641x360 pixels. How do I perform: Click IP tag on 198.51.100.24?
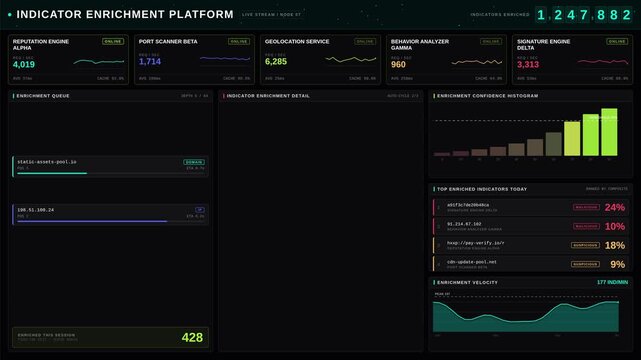point(200,210)
